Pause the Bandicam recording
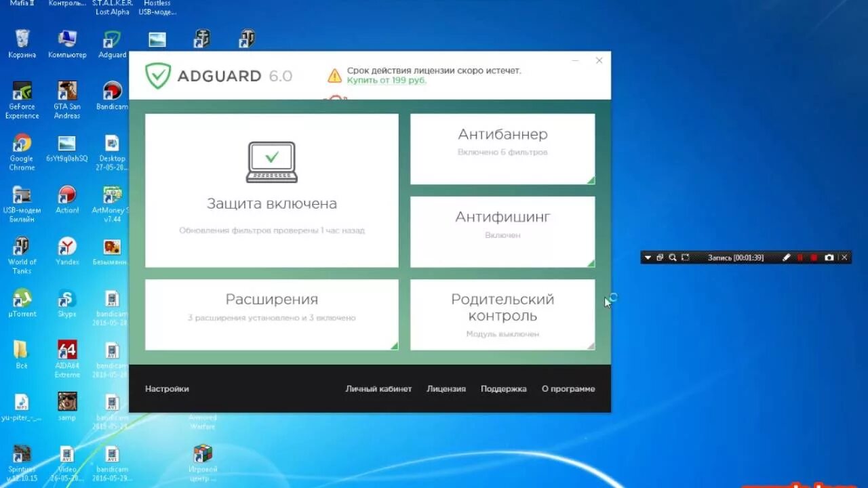Image resolution: width=868 pixels, height=488 pixels. (800, 258)
